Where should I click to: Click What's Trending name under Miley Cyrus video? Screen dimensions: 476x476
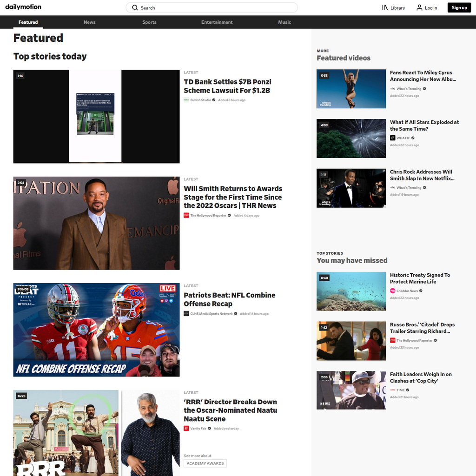click(409, 89)
